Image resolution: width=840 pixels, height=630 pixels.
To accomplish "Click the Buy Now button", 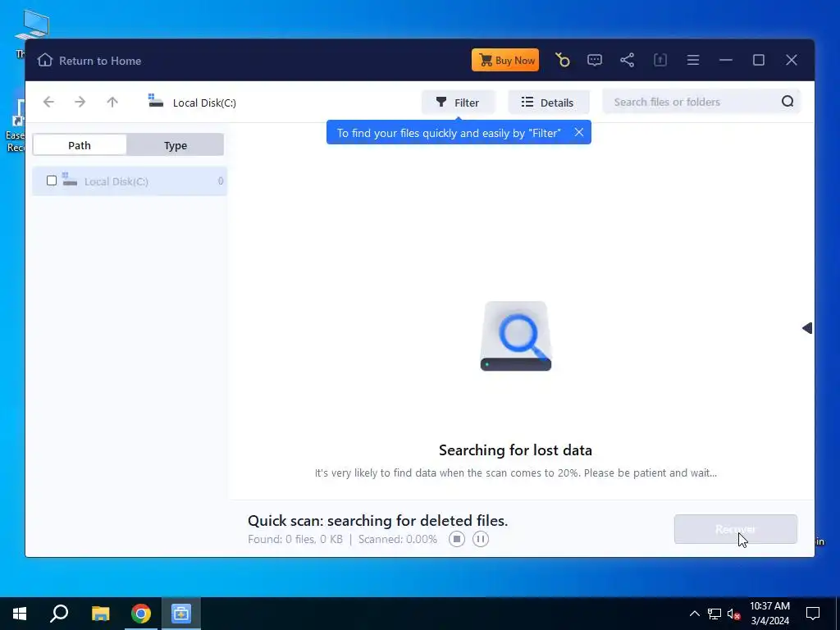I will tap(505, 60).
